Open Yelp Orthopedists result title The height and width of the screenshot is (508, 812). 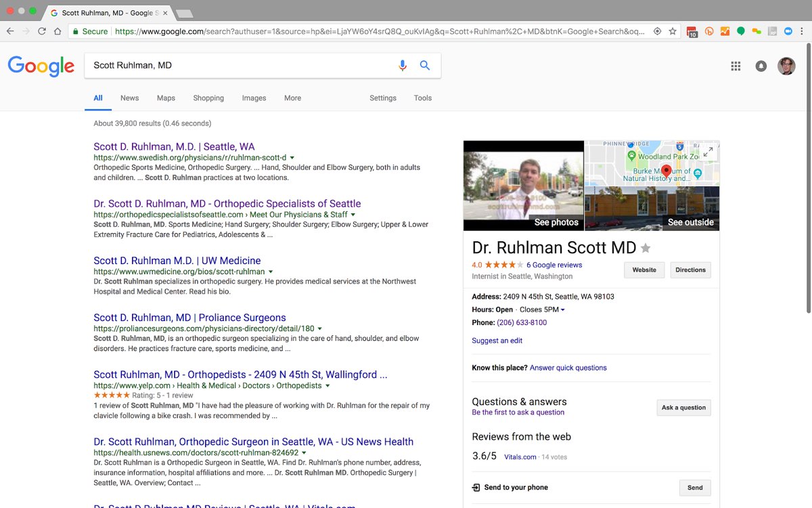point(240,374)
